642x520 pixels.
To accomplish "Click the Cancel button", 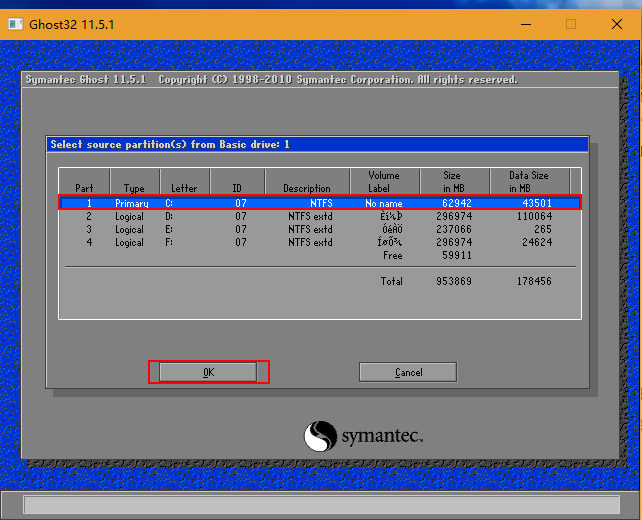I will click(x=408, y=372).
